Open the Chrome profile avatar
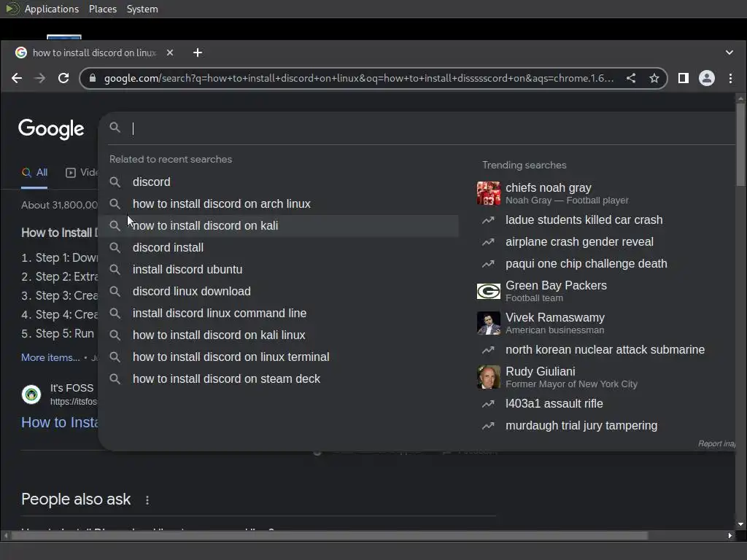The width and height of the screenshot is (747, 560). [706, 78]
